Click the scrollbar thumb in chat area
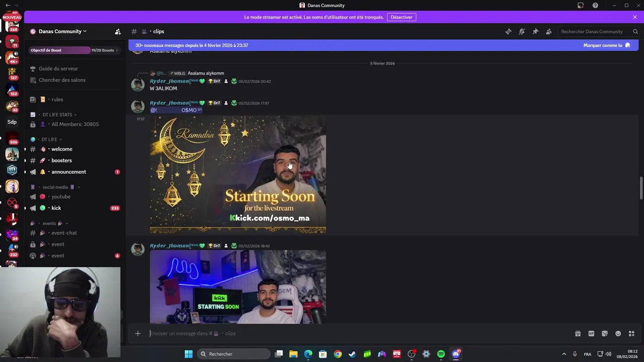Image resolution: width=644 pixels, height=362 pixels. pyautogui.click(x=641, y=189)
